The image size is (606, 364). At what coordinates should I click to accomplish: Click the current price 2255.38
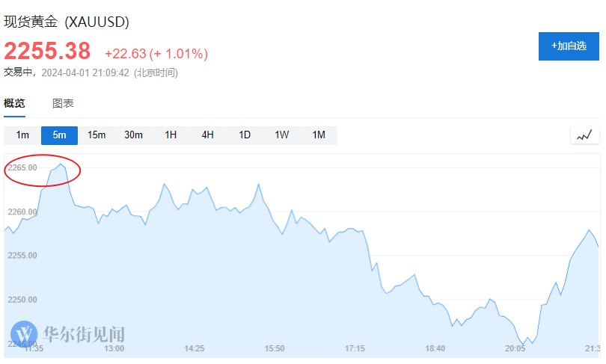pos(47,51)
